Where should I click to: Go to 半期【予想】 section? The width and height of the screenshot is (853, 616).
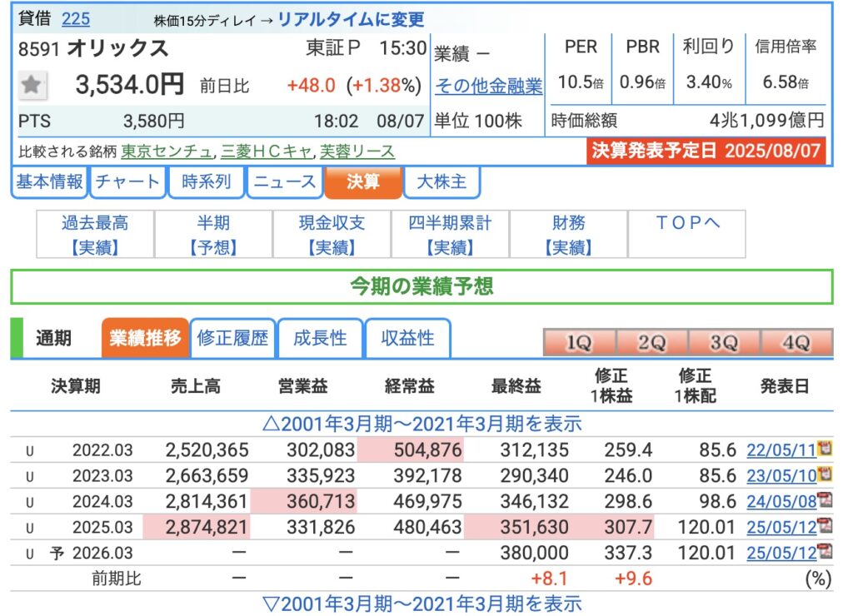[x=213, y=235]
